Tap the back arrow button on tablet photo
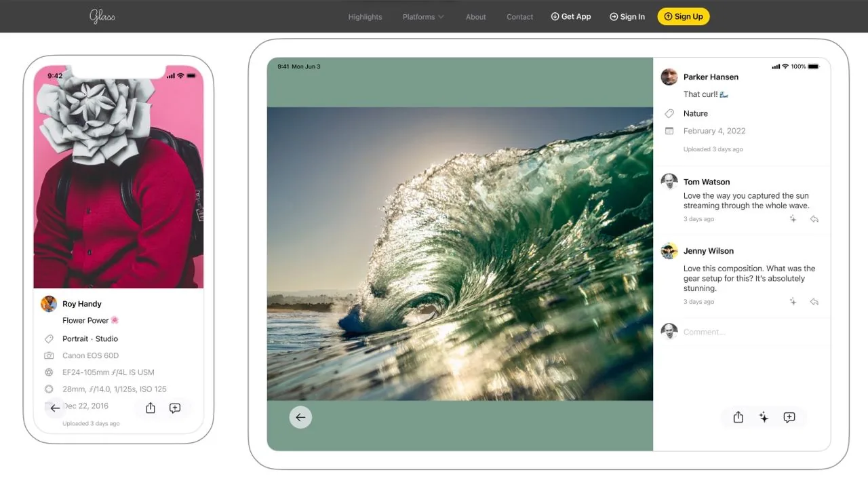Viewport: 868px width, 487px height. pos(300,417)
